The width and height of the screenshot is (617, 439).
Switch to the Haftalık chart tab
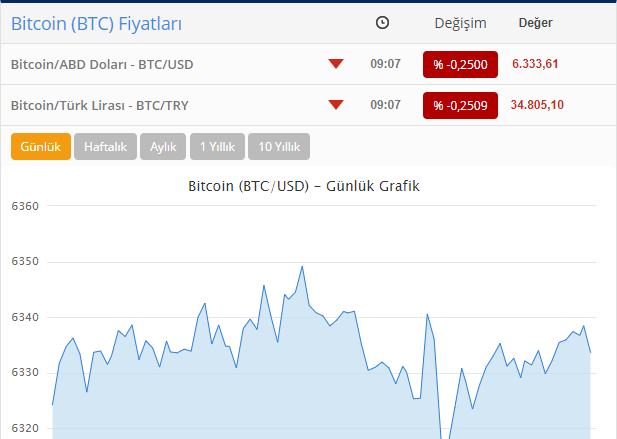(105, 146)
